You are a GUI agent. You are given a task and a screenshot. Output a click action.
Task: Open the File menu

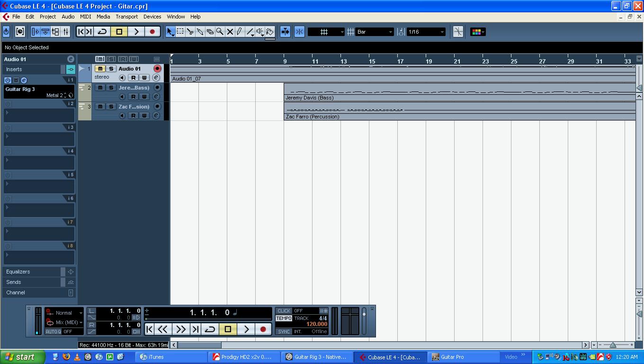coord(16,17)
